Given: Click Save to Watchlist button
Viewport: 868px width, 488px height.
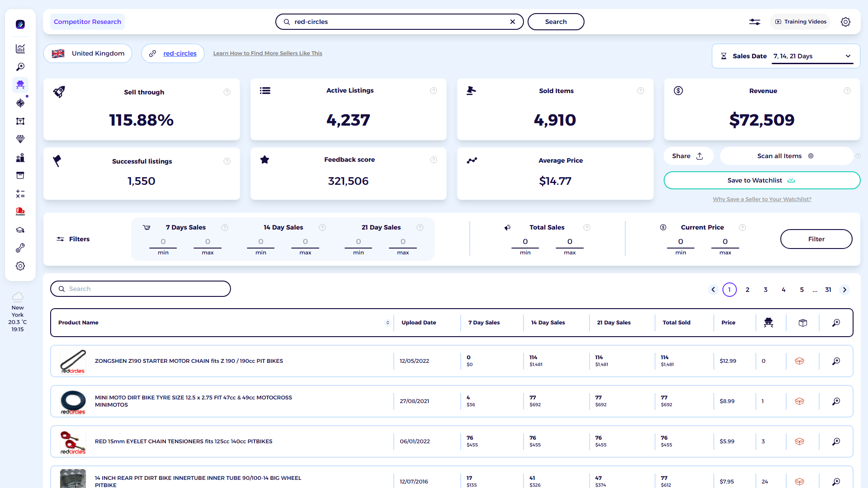Looking at the screenshot, I should point(762,180).
